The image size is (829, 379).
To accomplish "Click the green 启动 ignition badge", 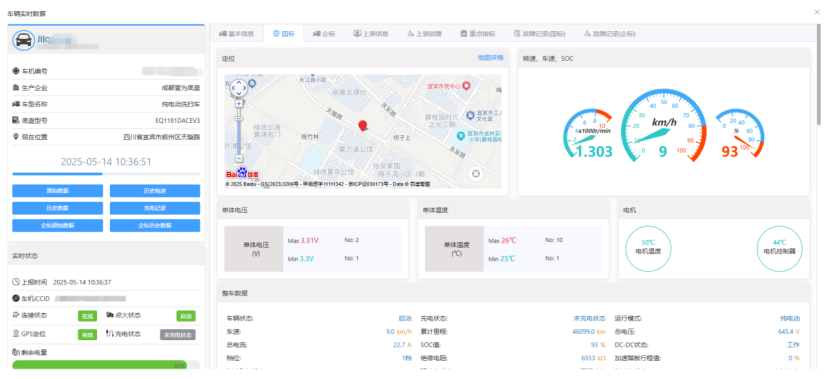I will pyautogui.click(x=186, y=316).
